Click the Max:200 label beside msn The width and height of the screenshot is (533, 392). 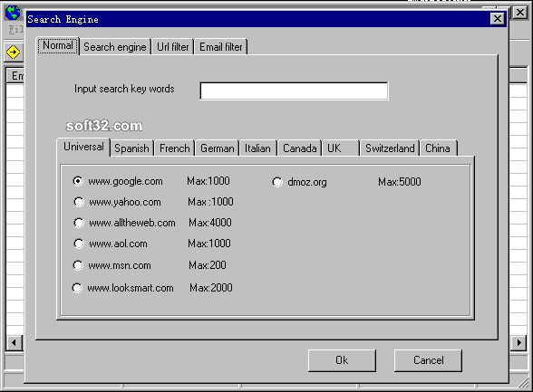208,265
